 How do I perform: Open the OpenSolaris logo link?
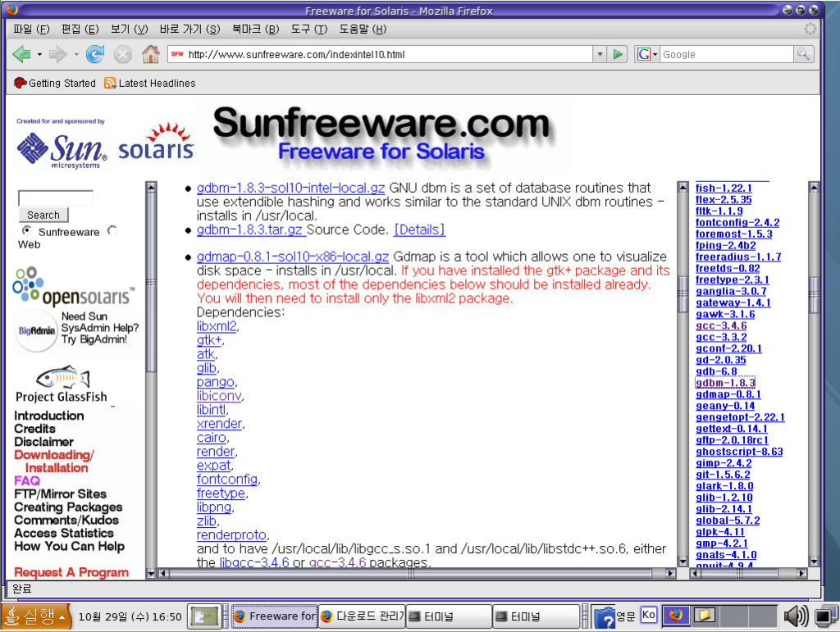(73, 286)
